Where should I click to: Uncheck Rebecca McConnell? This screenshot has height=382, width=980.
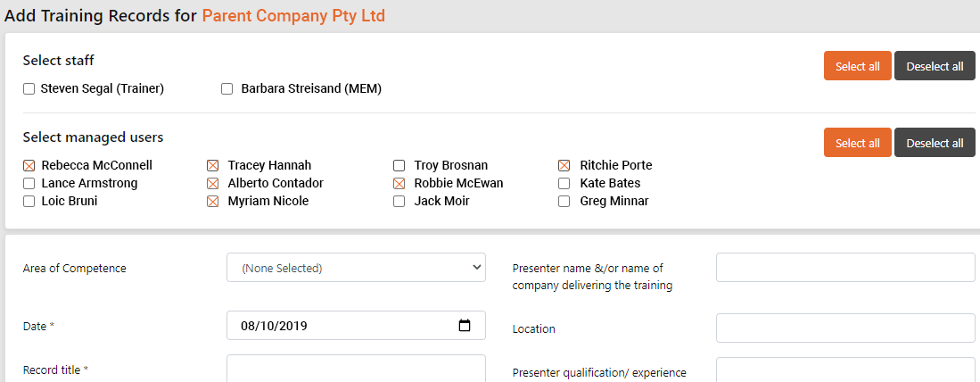(29, 166)
